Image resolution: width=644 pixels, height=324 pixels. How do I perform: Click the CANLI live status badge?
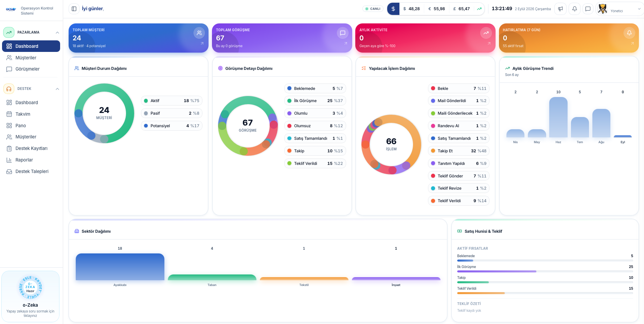[373, 9]
